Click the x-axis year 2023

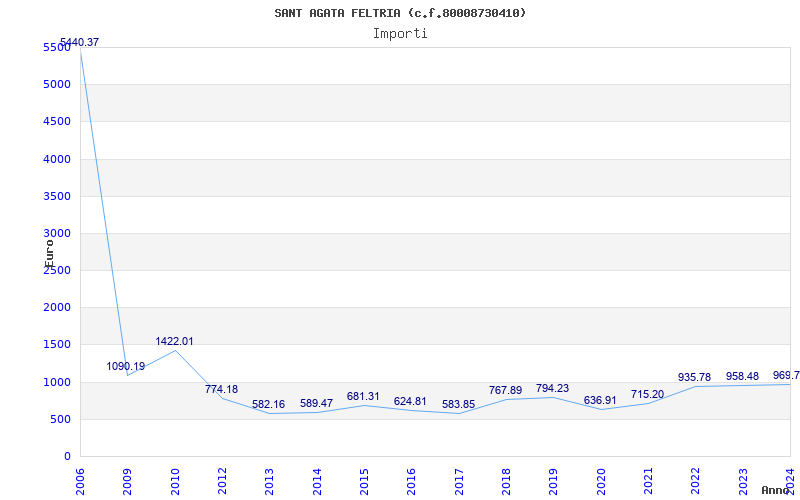tap(743, 482)
